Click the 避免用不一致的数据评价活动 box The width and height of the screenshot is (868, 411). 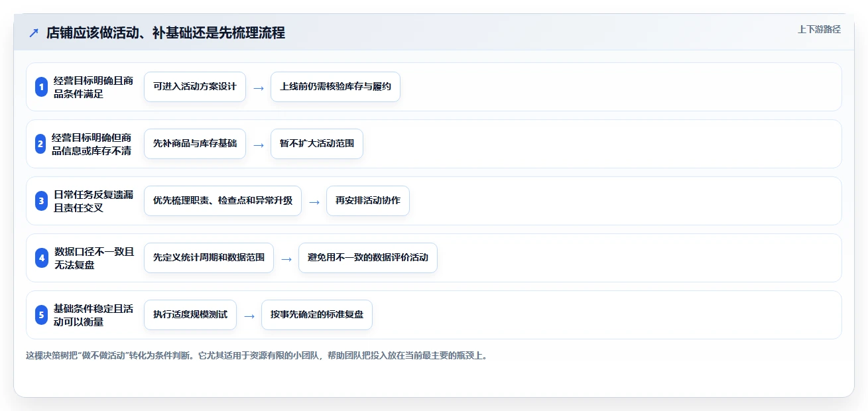point(368,258)
